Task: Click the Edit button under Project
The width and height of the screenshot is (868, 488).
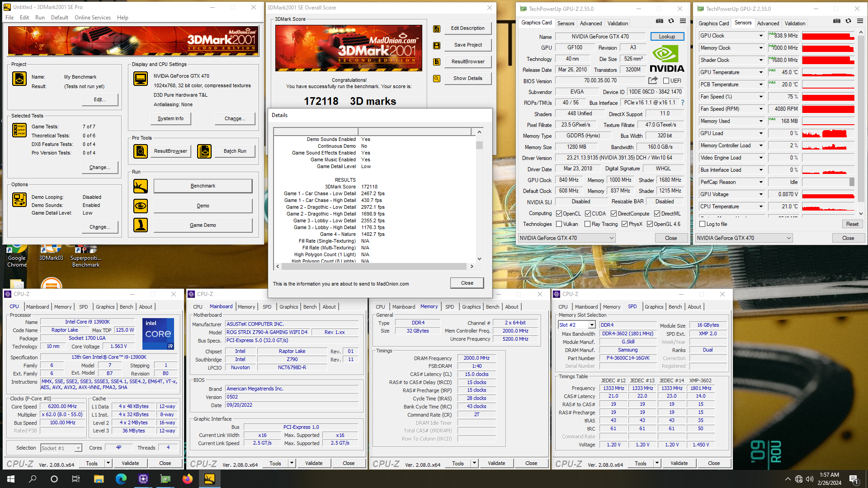Action: (99, 99)
